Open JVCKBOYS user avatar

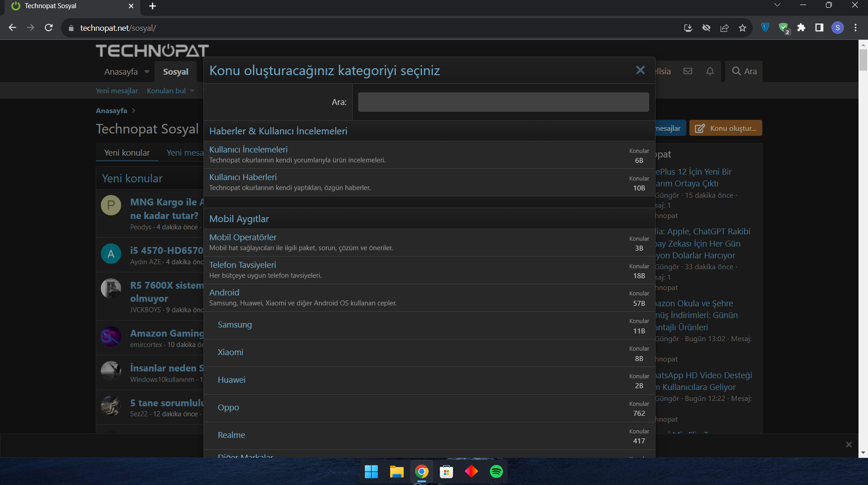111,288
